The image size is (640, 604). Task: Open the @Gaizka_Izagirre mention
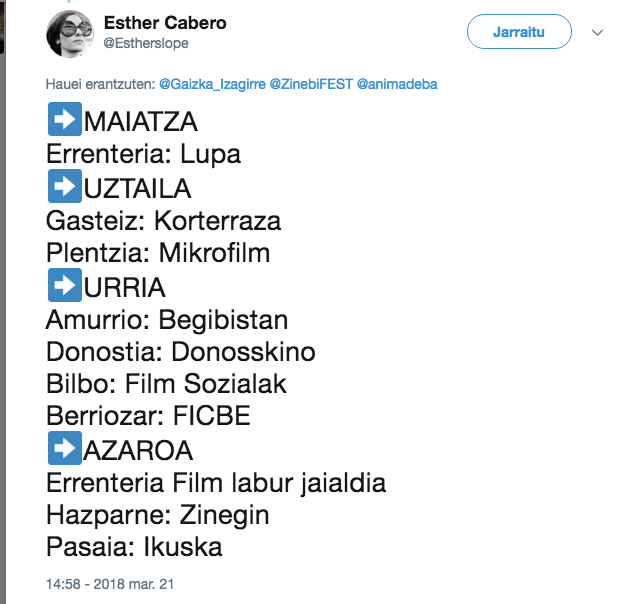[x=211, y=85]
